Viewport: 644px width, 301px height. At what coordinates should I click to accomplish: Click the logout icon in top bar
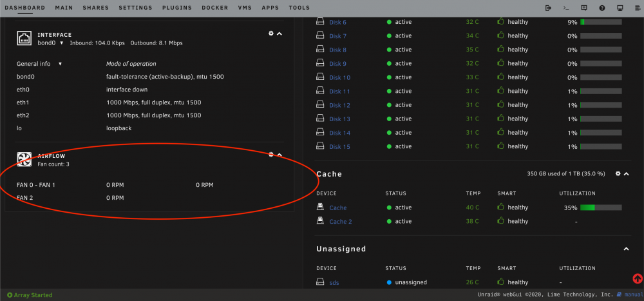(x=548, y=8)
